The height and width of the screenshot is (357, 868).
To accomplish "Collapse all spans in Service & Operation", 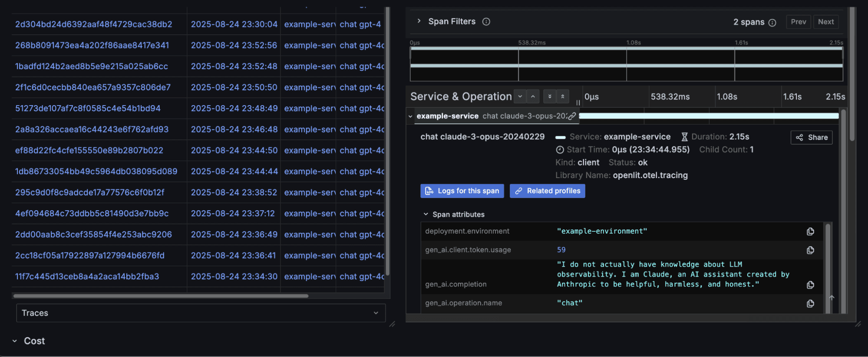I will 563,96.
